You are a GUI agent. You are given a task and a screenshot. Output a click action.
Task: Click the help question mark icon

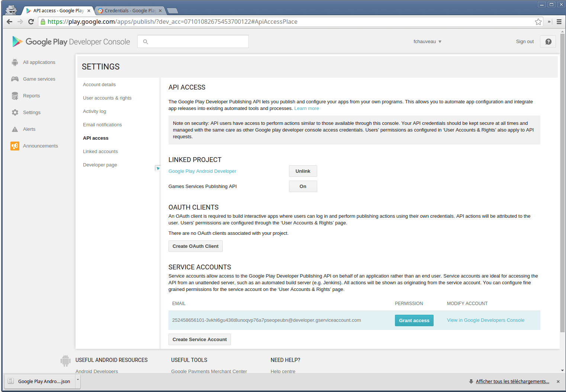click(548, 42)
